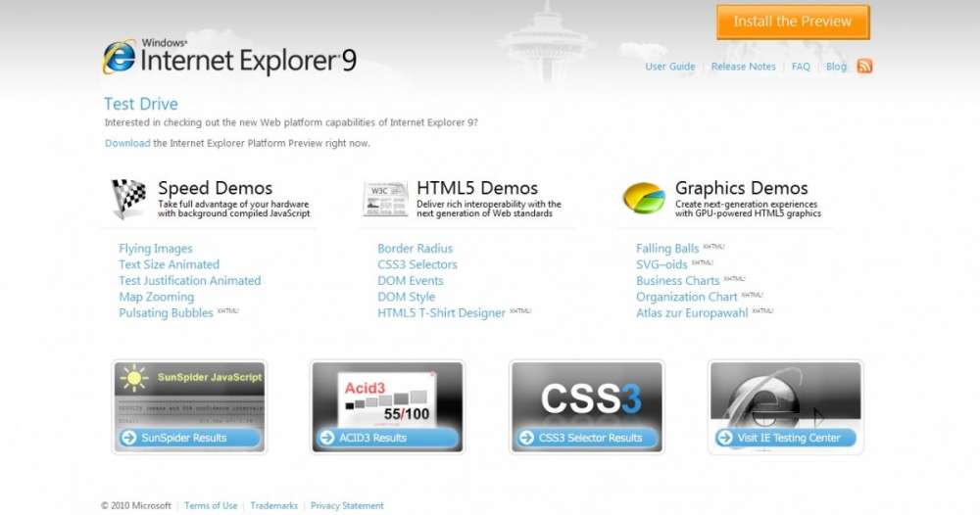Click the W3C HTML5 Demos icon
Viewport: 980px width, 515px height.
(x=385, y=199)
